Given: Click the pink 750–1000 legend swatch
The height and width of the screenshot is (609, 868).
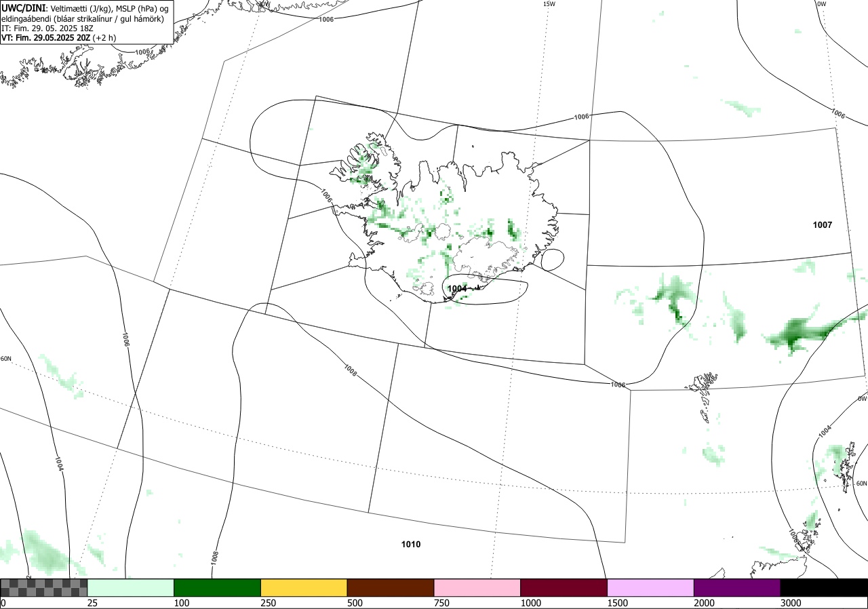Looking at the screenshot, I should (477, 587).
